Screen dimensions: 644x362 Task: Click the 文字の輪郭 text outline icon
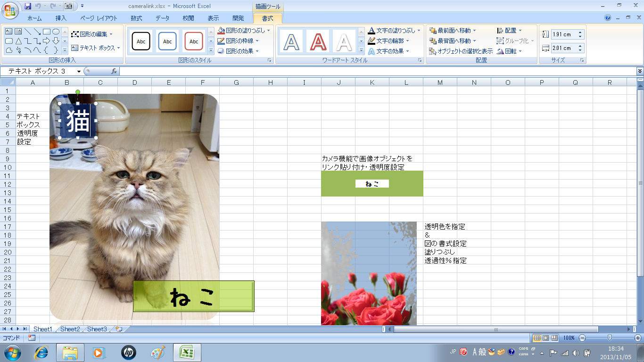click(x=372, y=41)
